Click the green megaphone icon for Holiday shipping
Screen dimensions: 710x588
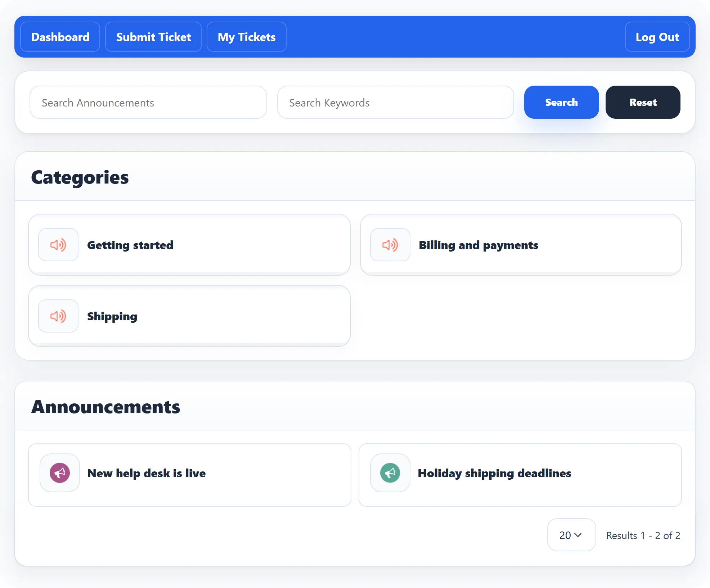[x=390, y=473]
